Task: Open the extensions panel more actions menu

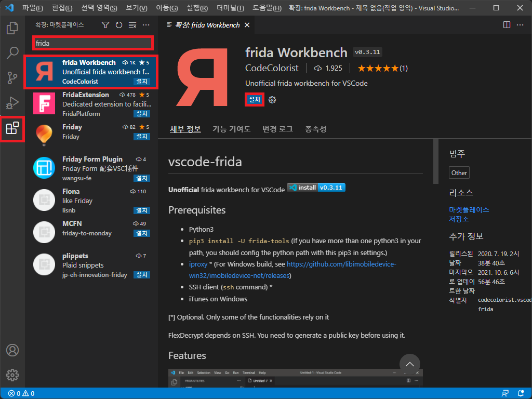Action: point(145,24)
